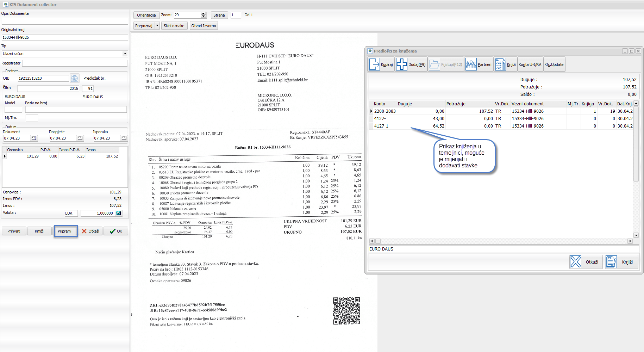Click the Registrator input field
The width and height of the screenshot is (644, 352).
pos(75,63)
